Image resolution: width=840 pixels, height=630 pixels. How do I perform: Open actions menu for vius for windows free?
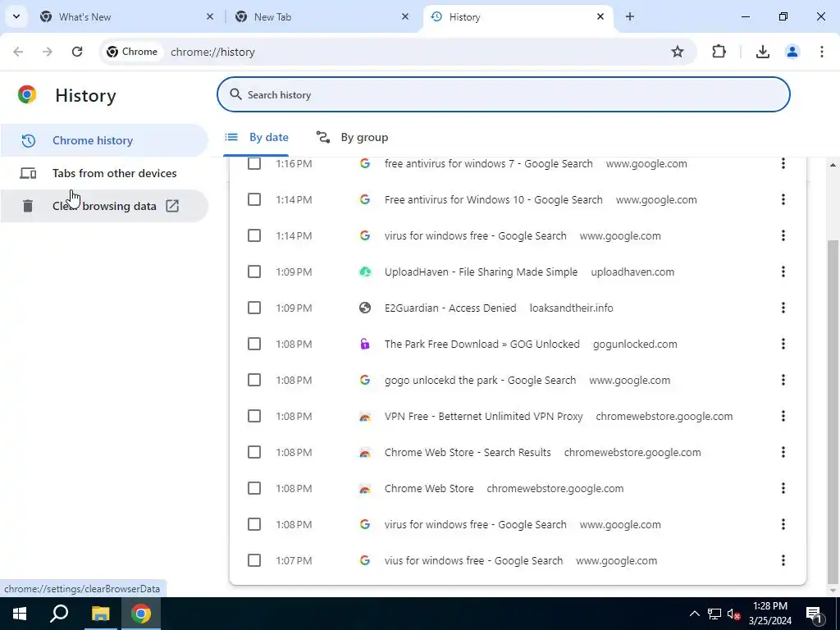[x=783, y=561]
